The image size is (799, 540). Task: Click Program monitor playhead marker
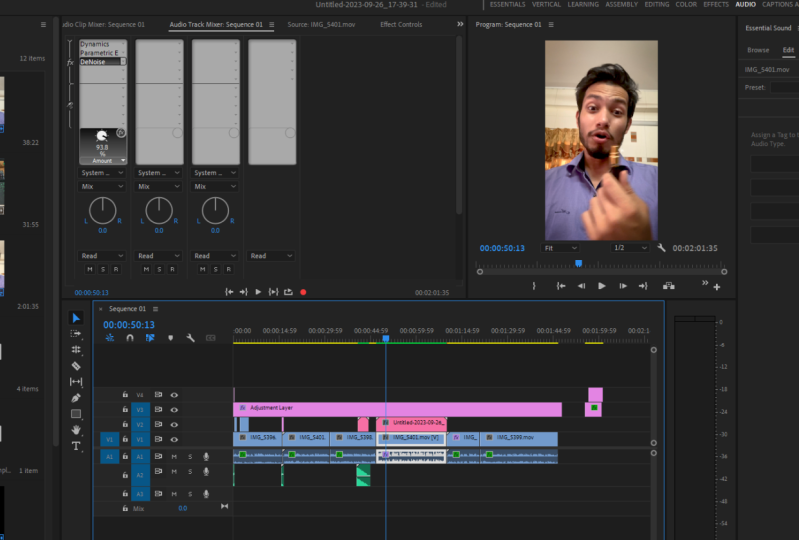pos(578,263)
